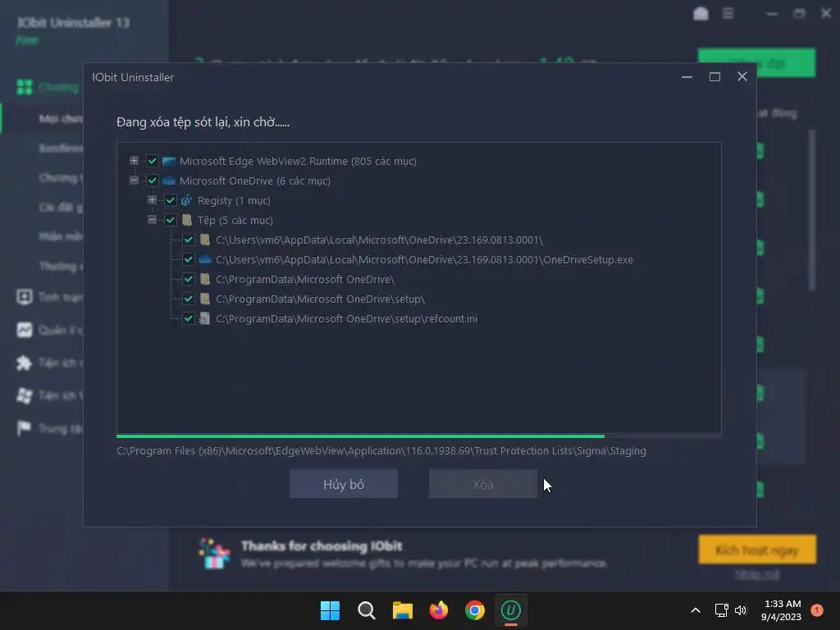Select the Tệp (5 các mục) row

235,220
